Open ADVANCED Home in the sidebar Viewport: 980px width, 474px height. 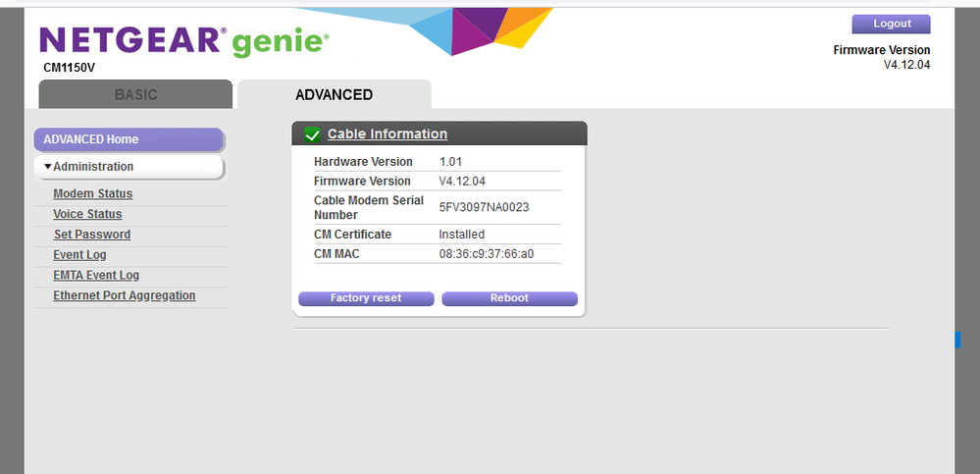129,139
